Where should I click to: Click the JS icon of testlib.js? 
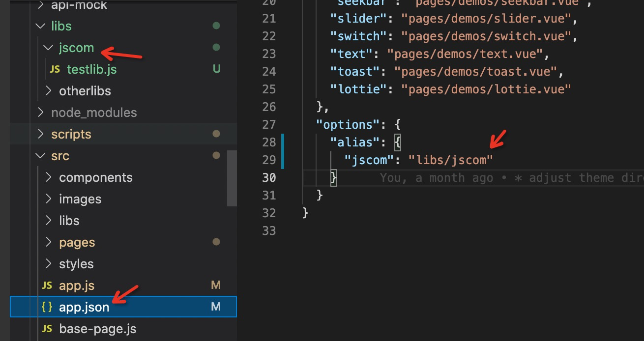pyautogui.click(x=56, y=69)
